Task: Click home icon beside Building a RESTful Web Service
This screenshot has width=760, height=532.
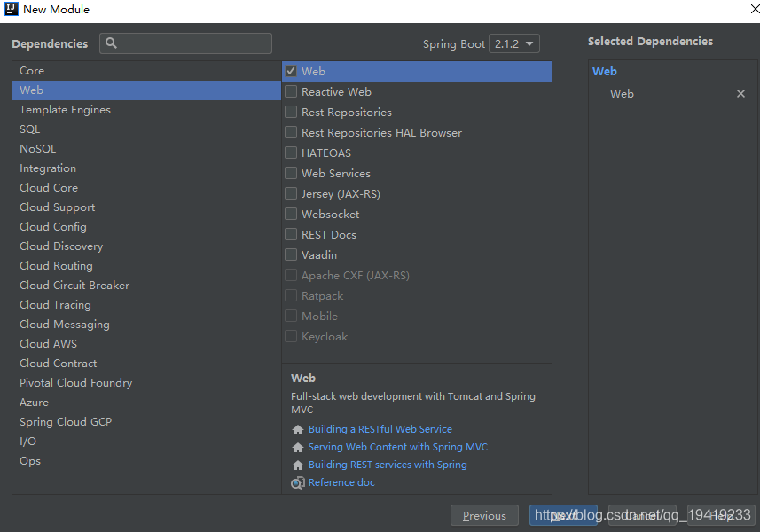Action: coord(298,429)
